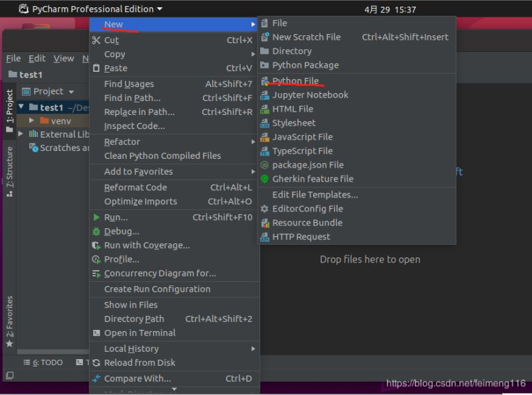Choose Create Run Configuration
532x395 pixels.
point(174,289)
